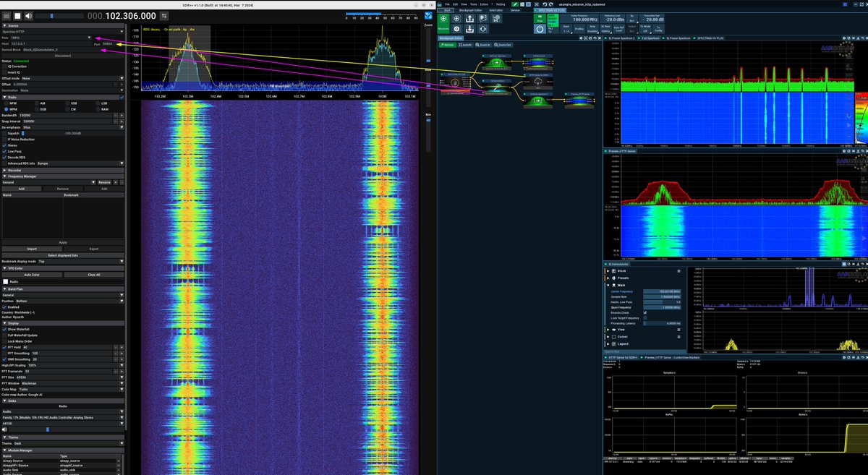This screenshot has height=475, width=868.
Task: Select the HTTP Server for SDR++ cloud node
Action: 538,82
